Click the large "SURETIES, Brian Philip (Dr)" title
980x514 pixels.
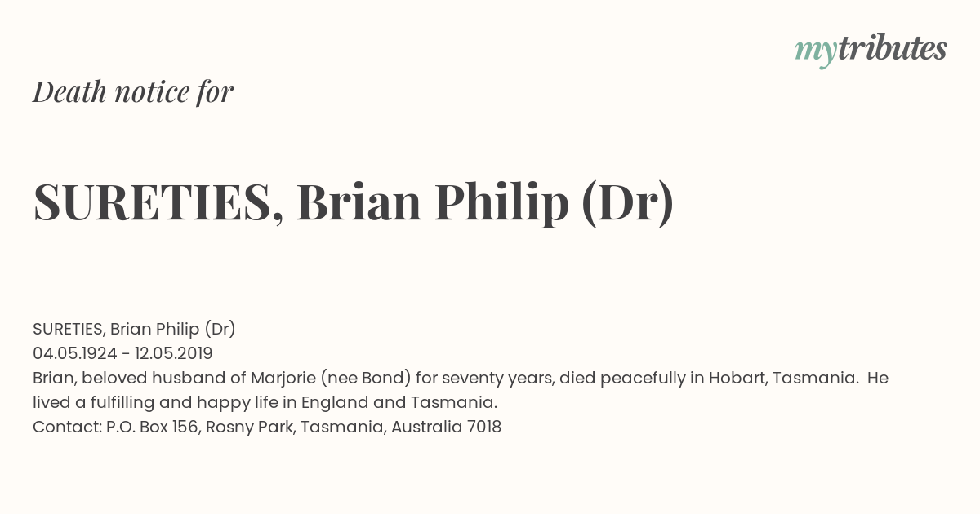point(354,202)
